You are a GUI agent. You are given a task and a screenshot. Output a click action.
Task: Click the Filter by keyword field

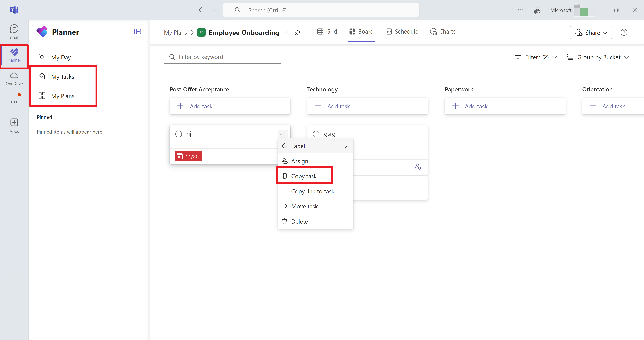[223, 57]
